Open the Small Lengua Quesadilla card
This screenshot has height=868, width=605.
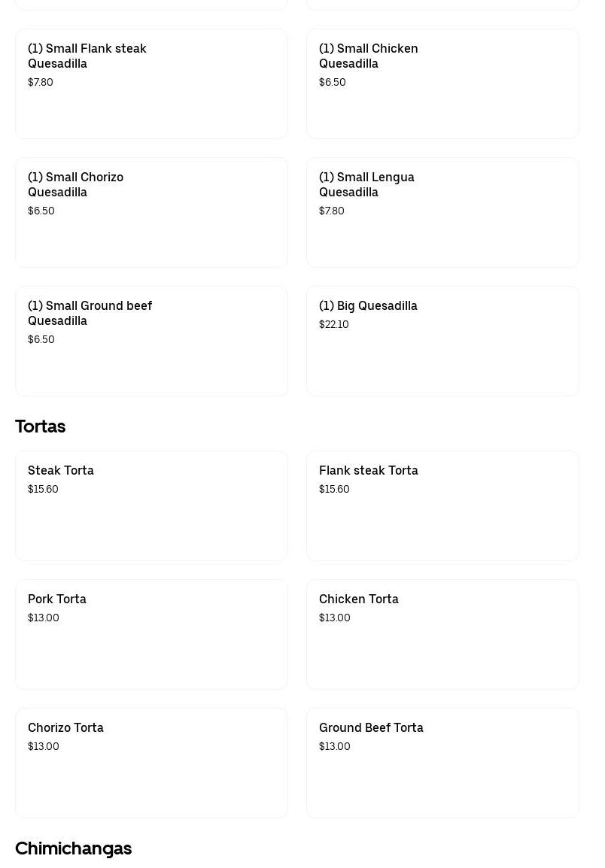coord(442,212)
